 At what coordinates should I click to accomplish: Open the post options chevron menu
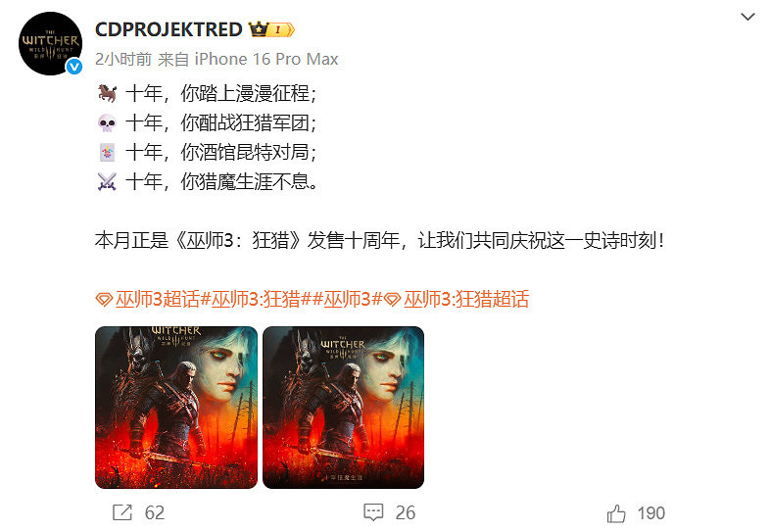[x=747, y=18]
